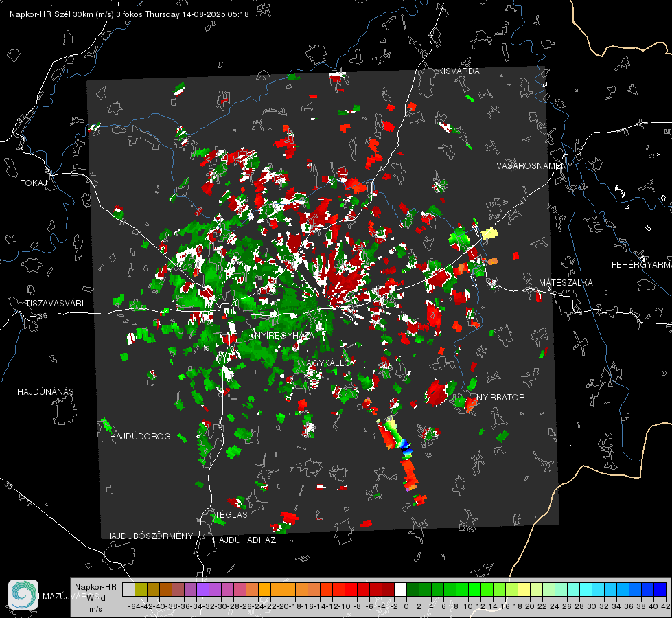Click the blue velocity patch south of Nagykálló

(x=406, y=448)
